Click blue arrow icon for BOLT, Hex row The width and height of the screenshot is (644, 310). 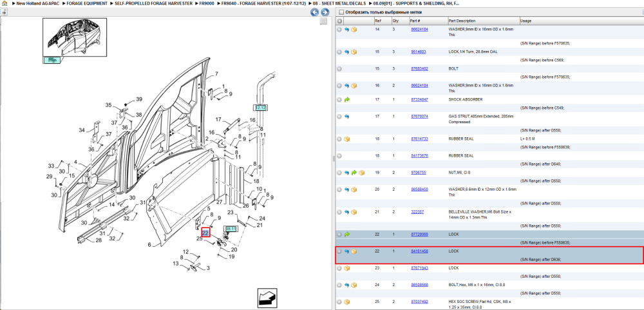(x=346, y=285)
